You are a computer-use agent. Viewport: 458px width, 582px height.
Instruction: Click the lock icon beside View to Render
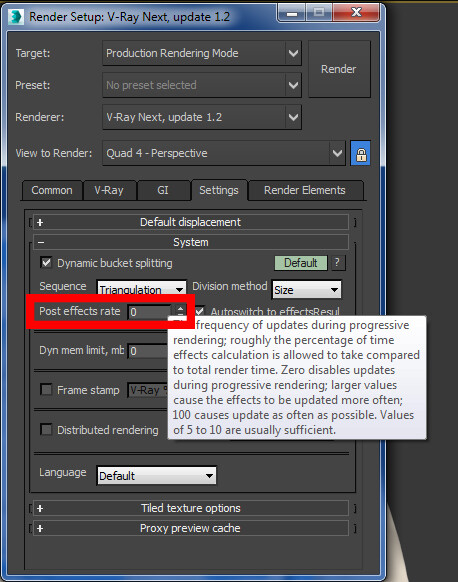360,153
